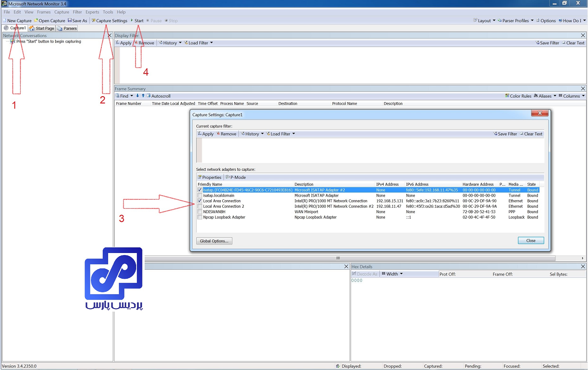Click Close button in Capture Settings dialog
This screenshot has width=588, height=370.
[531, 240]
